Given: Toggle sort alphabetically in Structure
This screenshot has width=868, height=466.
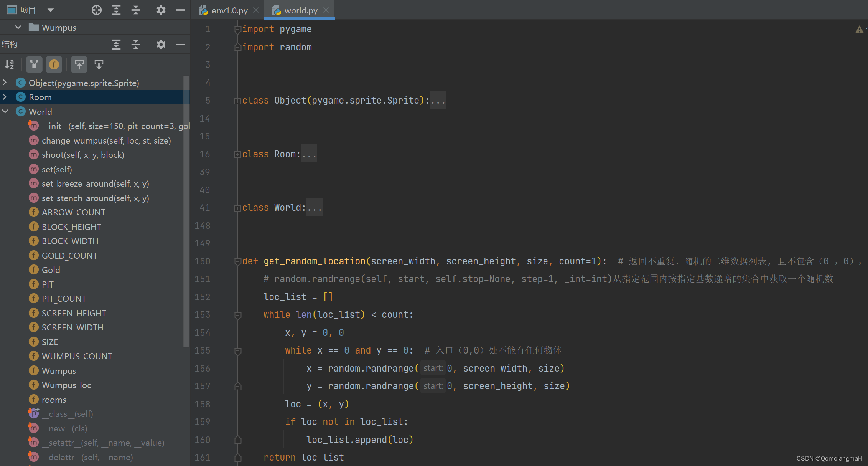Looking at the screenshot, I should pos(10,64).
